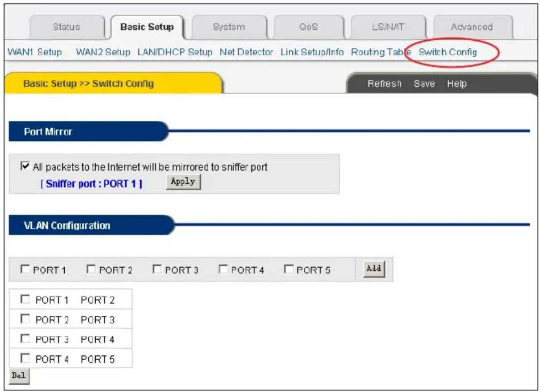
Task: Apply the Port Mirror setting
Action: click(x=183, y=182)
